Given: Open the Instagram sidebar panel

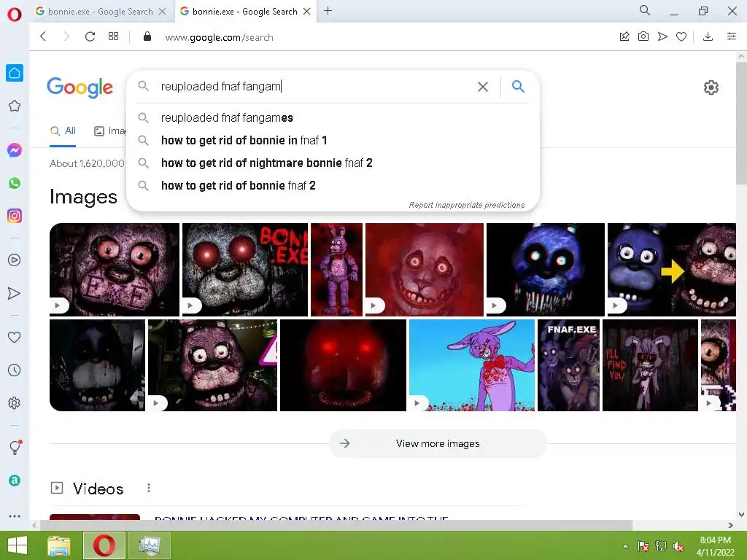Looking at the screenshot, I should [15, 216].
